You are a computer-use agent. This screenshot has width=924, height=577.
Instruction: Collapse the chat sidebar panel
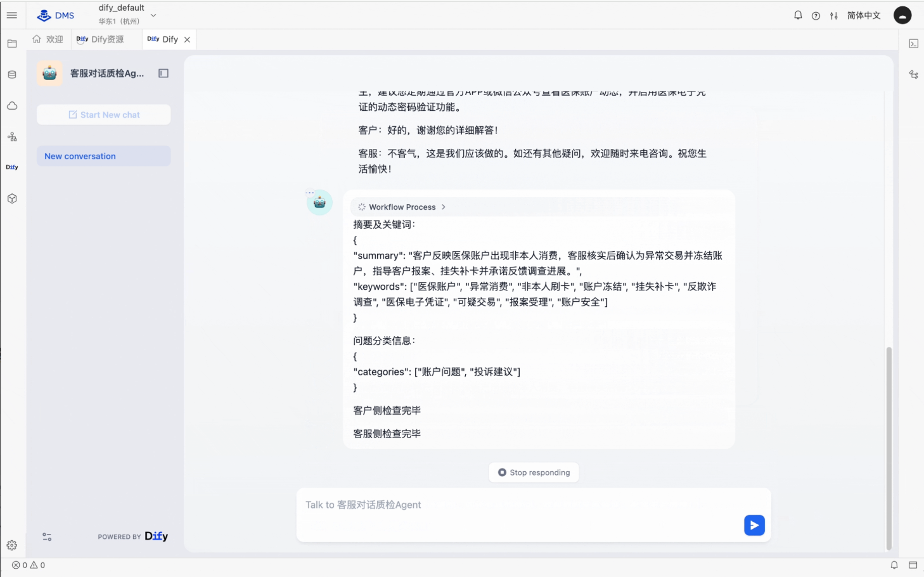164,74
